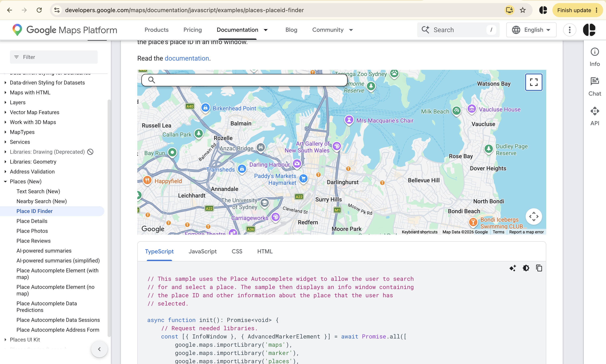Open the Products navigation item
The height and width of the screenshot is (364, 606).
pos(156,30)
